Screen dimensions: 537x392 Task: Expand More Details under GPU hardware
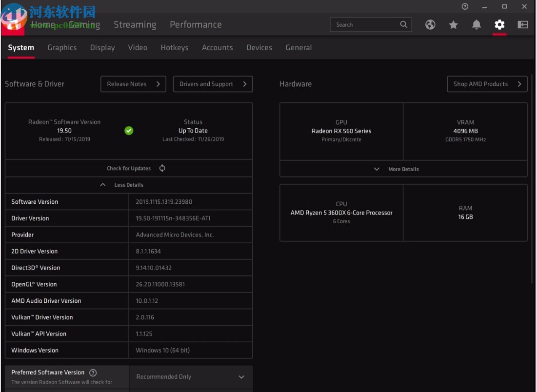tap(403, 169)
